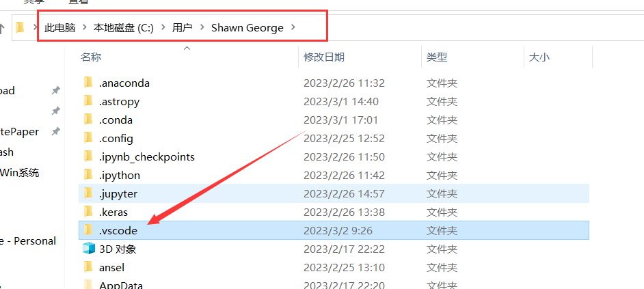644x289 pixels.
Task: Click the date 2023/2/25 12:52
Action: pyautogui.click(x=344, y=138)
